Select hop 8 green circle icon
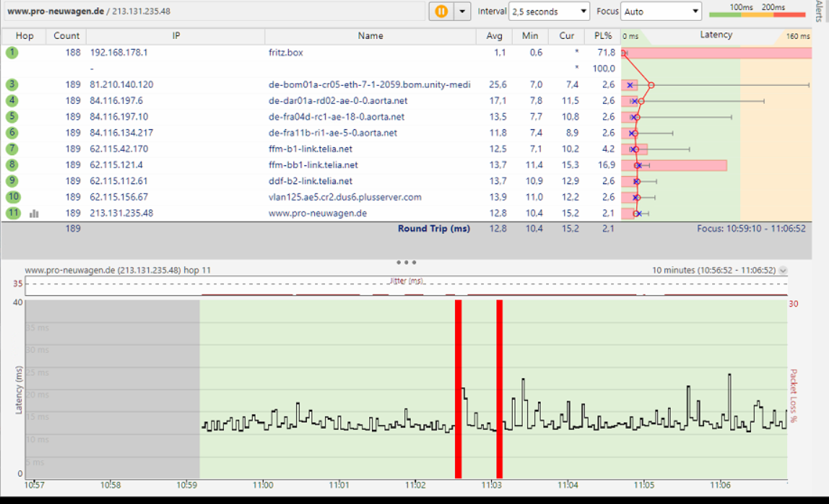Viewport: 829px width, 504px height. point(12,165)
